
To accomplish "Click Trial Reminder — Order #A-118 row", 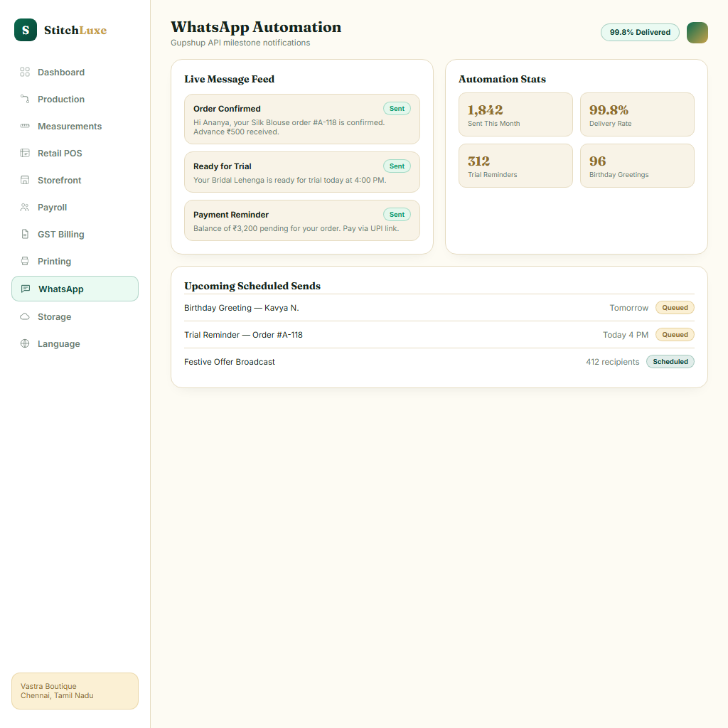I will [439, 335].
